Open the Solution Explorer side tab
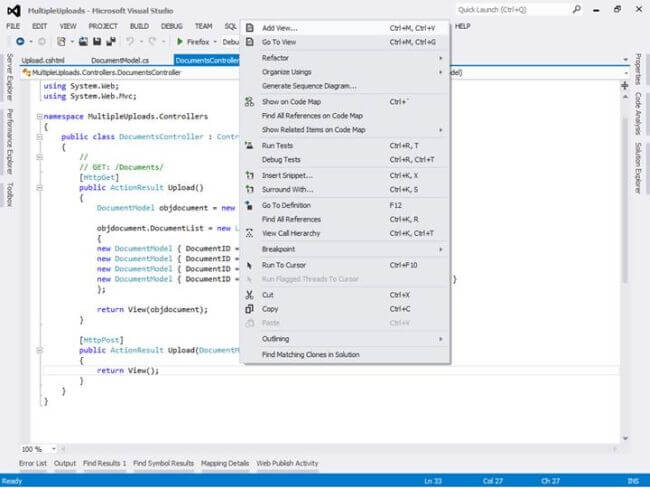 pos(638,168)
